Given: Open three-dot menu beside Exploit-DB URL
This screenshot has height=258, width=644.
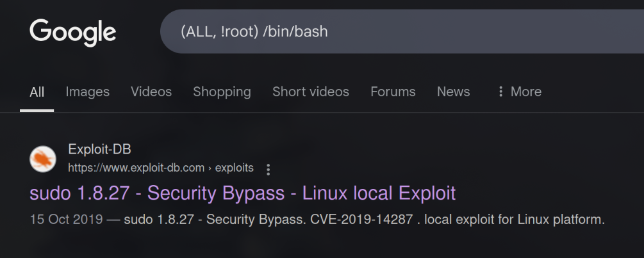Looking at the screenshot, I should tap(268, 169).
